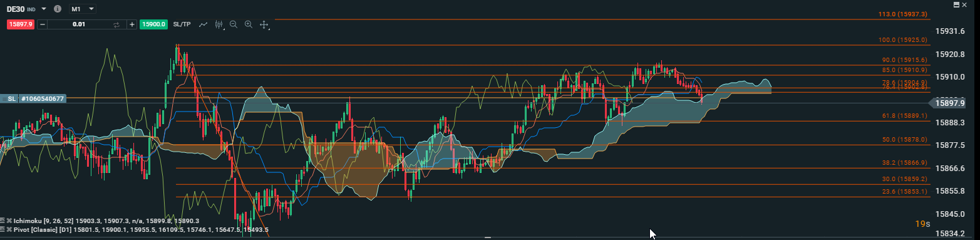980x240 pixels.
Task: Remove the Ichimoku indicator
Action: (9, 221)
